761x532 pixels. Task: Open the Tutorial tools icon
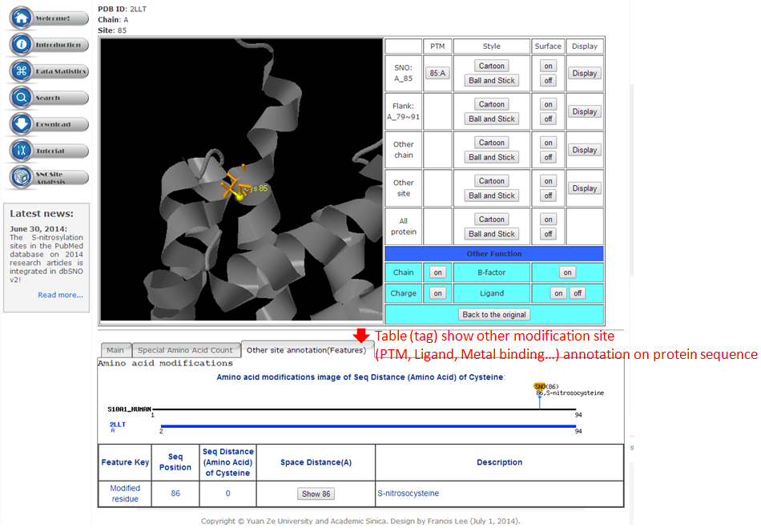click(21, 151)
